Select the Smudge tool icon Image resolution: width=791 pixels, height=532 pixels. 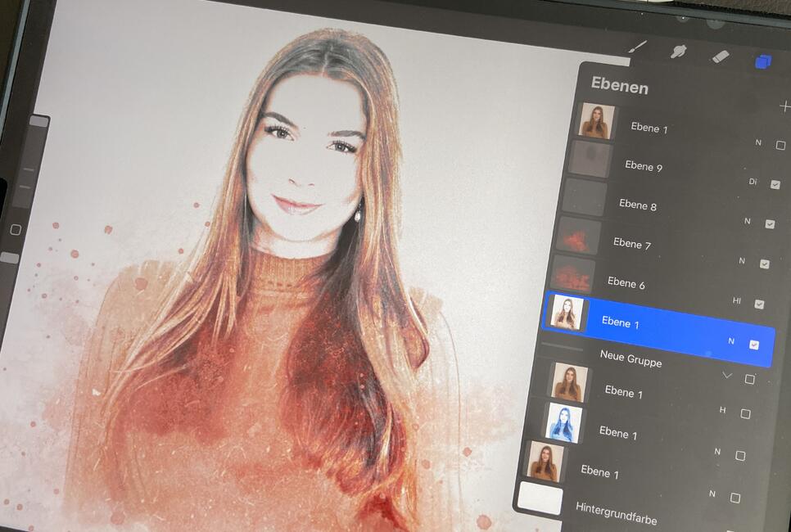pyautogui.click(x=678, y=52)
